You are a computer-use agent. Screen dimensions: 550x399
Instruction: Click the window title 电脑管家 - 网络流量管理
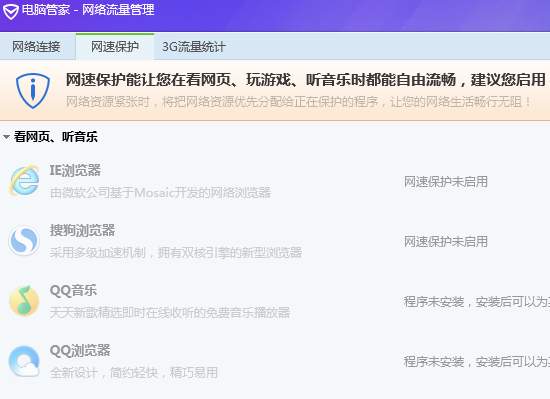[88, 9]
